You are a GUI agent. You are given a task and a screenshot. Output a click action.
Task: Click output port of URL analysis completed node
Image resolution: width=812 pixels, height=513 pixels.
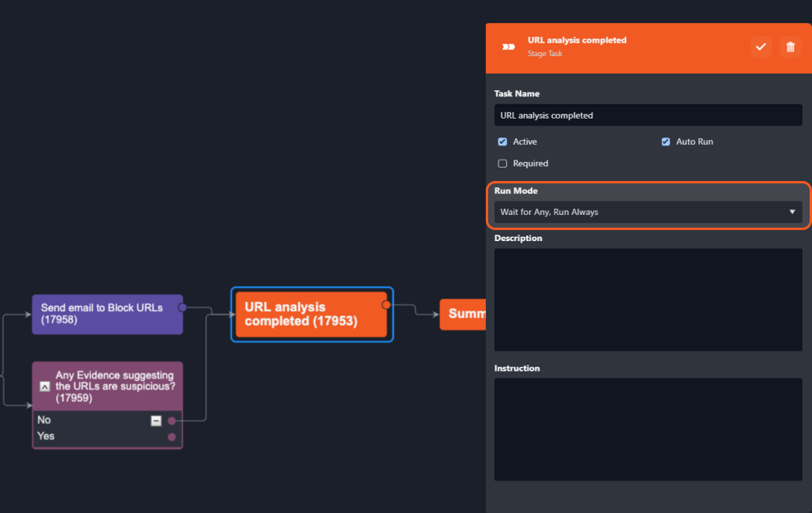click(386, 305)
